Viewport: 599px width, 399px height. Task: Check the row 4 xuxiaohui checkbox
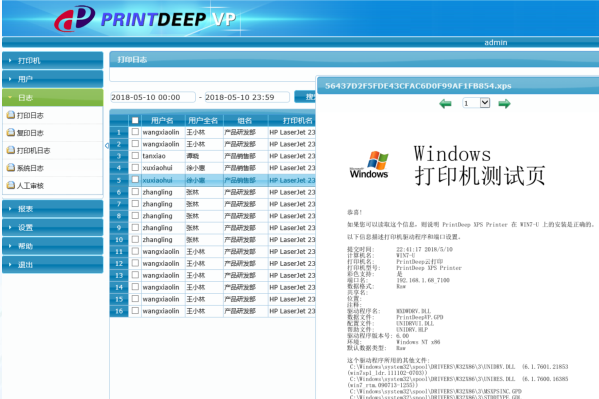pyautogui.click(x=135, y=167)
